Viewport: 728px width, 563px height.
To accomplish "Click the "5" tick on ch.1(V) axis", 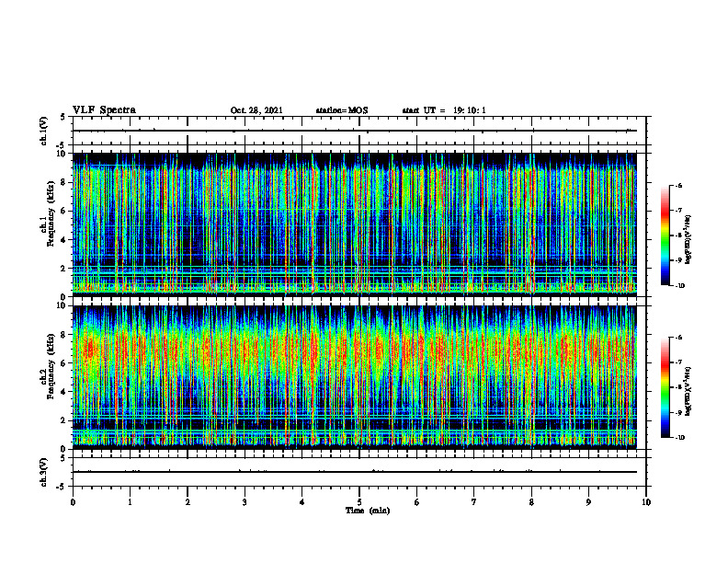I will coord(63,117).
